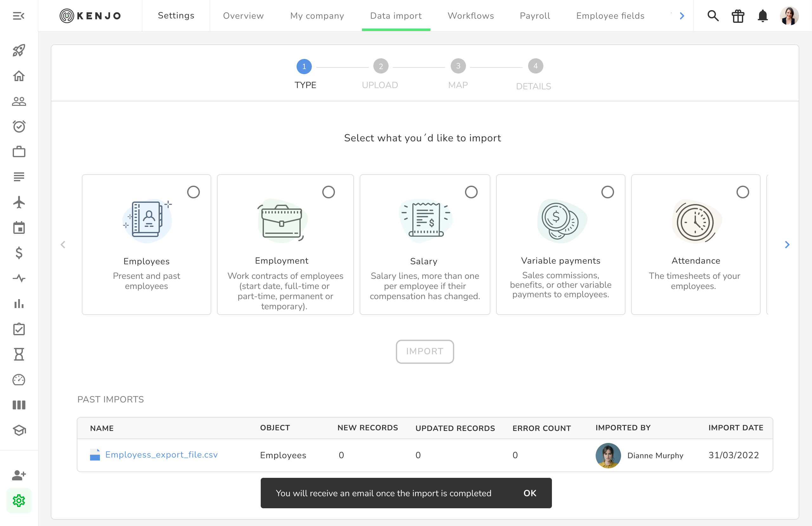Image resolution: width=812 pixels, height=526 pixels.
Task: Select the Salary import type radio
Action: point(471,192)
